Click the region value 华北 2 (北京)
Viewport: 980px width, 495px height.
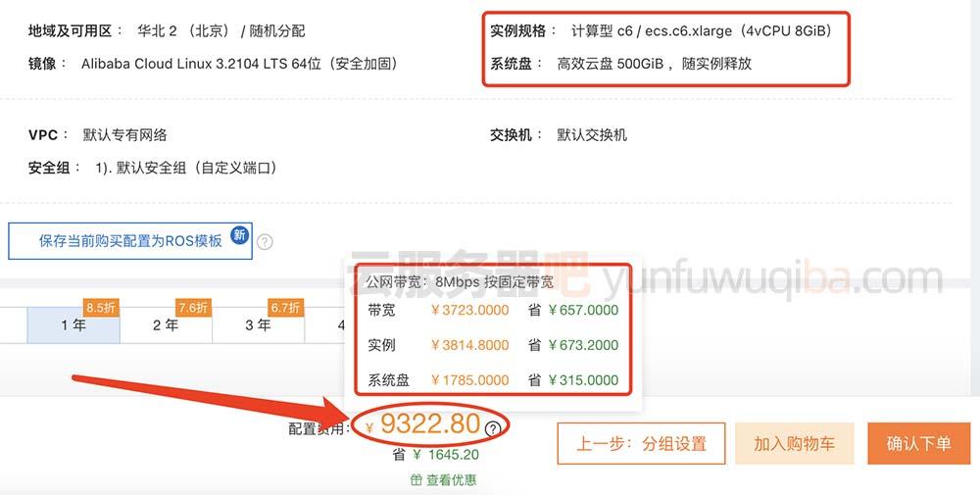click(x=184, y=31)
